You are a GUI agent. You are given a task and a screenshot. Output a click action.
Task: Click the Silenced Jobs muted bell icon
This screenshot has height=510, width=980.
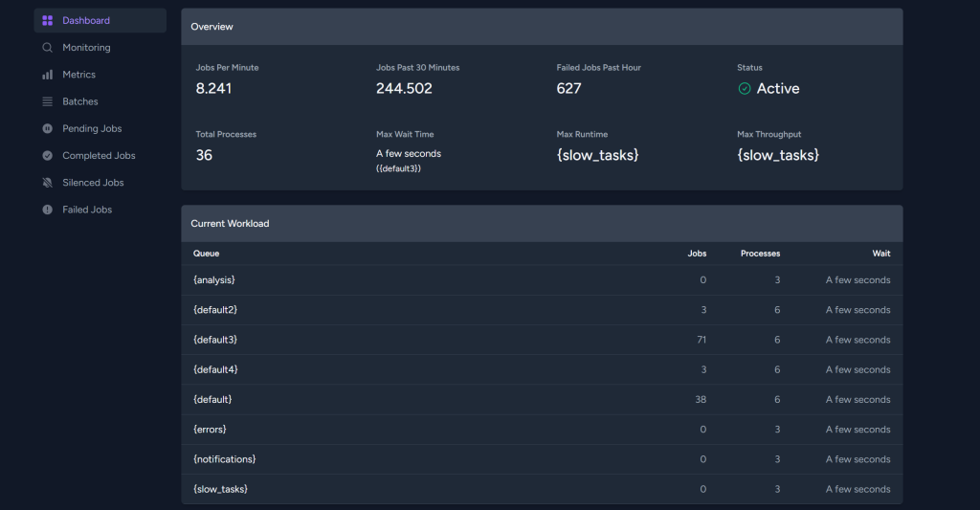[48, 183]
